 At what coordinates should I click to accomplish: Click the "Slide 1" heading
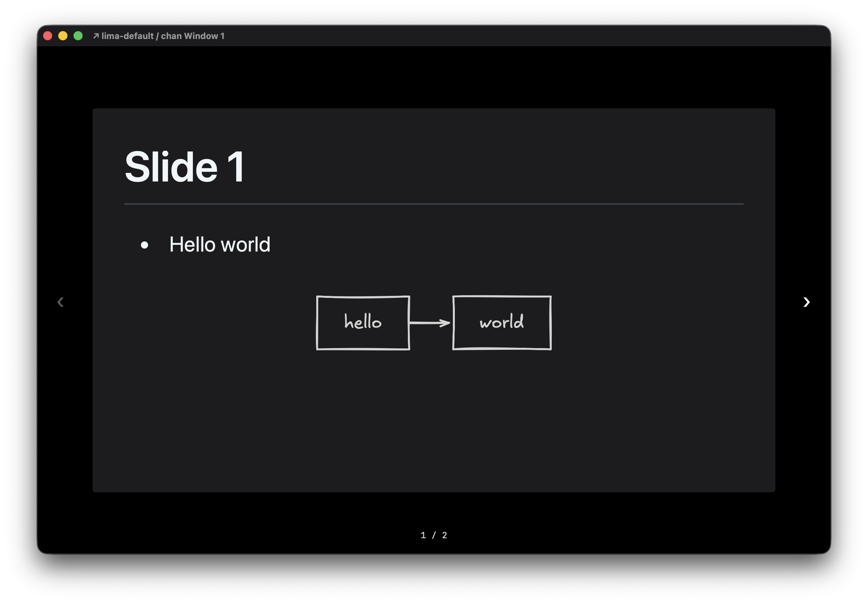tap(185, 167)
